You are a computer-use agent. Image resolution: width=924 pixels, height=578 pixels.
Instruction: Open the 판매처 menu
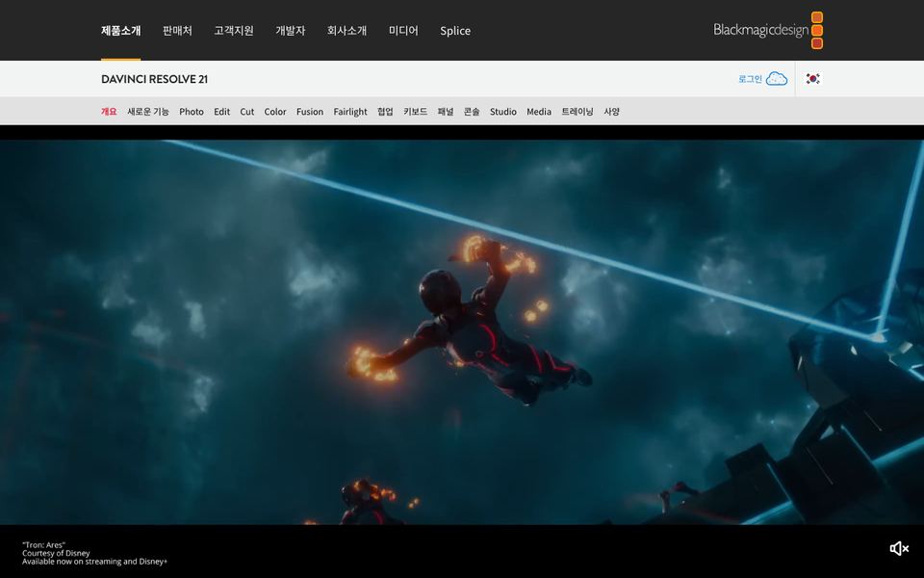[177, 31]
